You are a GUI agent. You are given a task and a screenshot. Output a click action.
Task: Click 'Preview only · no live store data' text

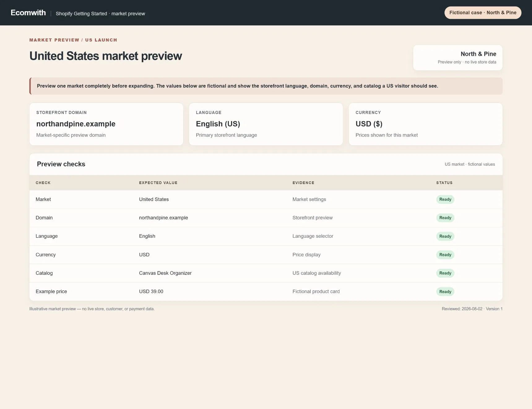(467, 62)
